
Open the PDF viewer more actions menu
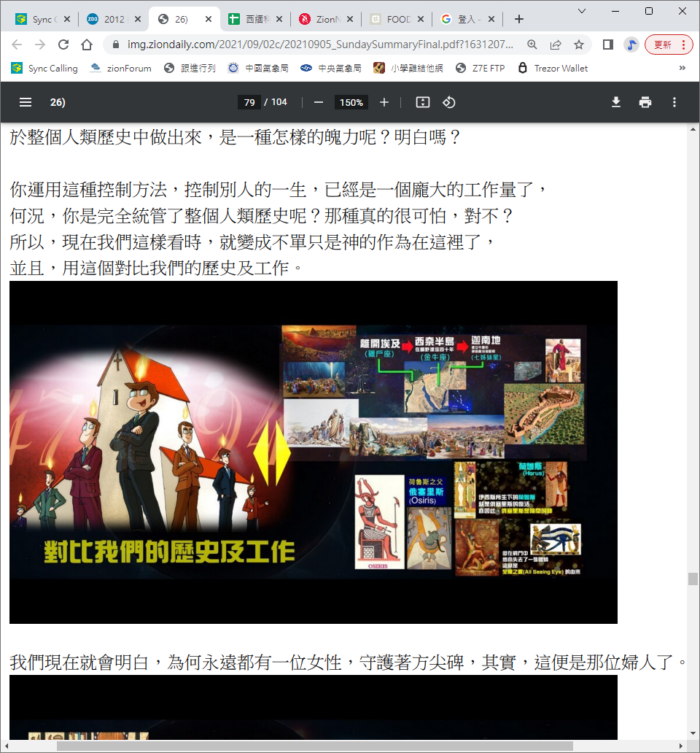point(674,102)
